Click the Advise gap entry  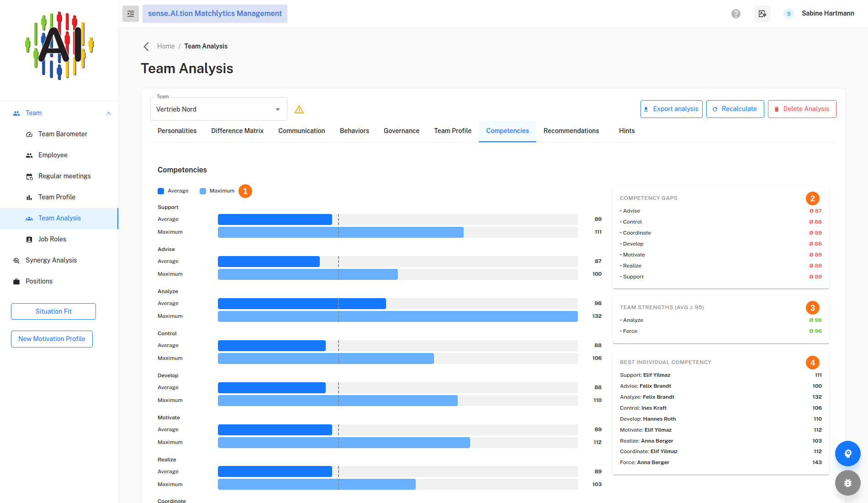point(721,211)
